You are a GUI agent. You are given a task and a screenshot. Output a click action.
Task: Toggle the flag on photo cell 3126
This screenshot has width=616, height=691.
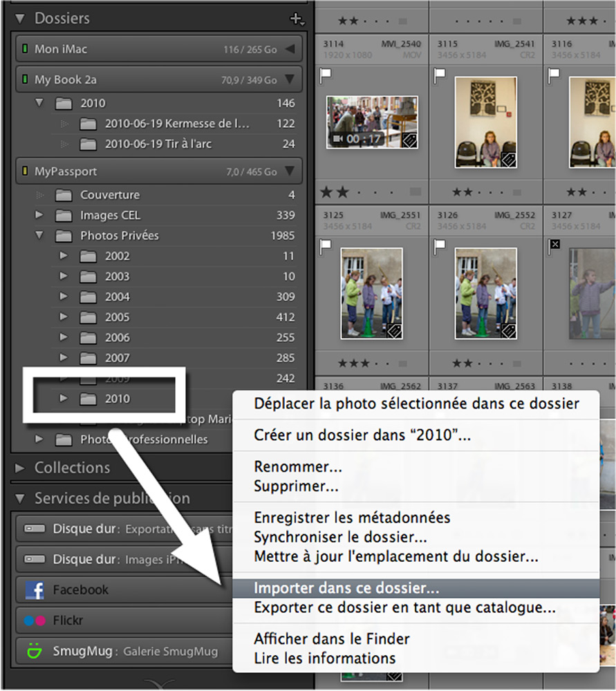[x=440, y=247]
